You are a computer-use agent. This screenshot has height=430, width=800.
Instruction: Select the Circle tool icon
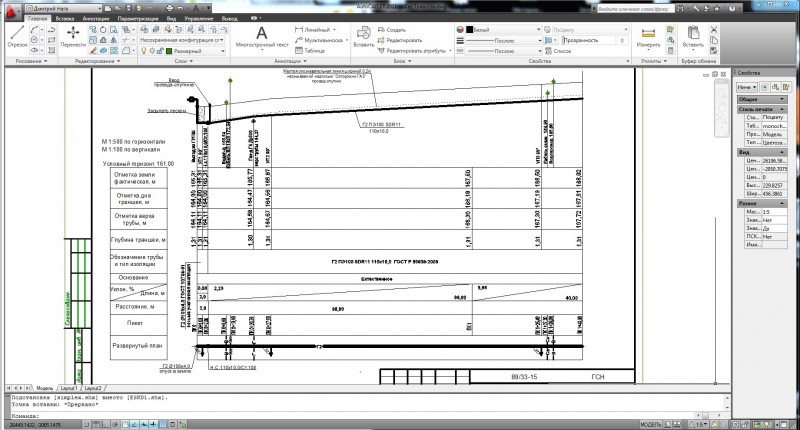(x=34, y=40)
